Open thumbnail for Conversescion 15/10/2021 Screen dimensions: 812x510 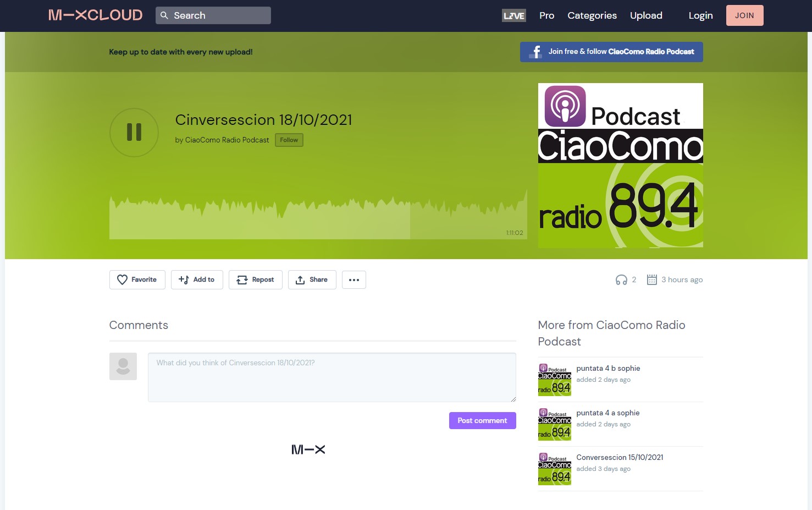555,469
